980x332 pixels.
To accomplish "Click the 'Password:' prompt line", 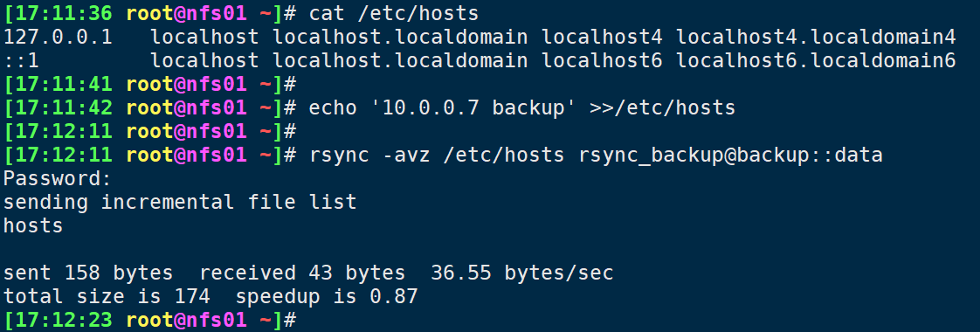I will coord(58,179).
